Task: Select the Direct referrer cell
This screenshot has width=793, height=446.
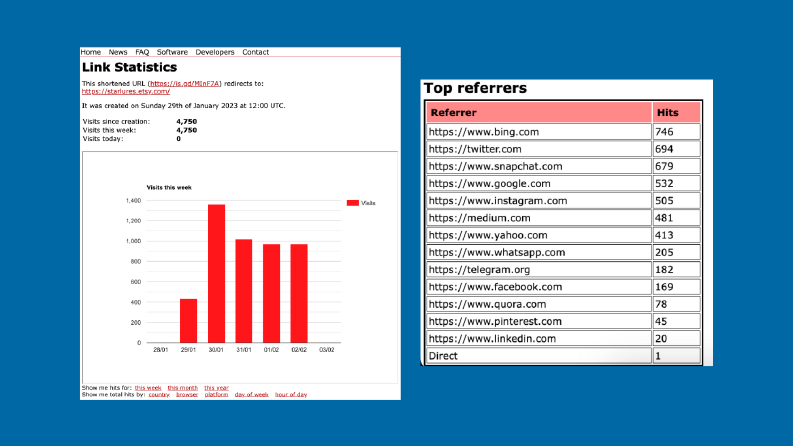Action: coord(539,355)
